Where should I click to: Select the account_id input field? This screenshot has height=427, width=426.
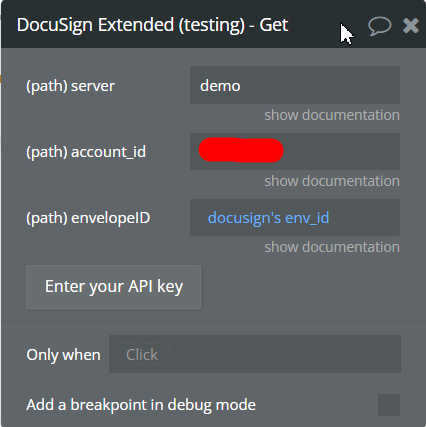click(295, 151)
